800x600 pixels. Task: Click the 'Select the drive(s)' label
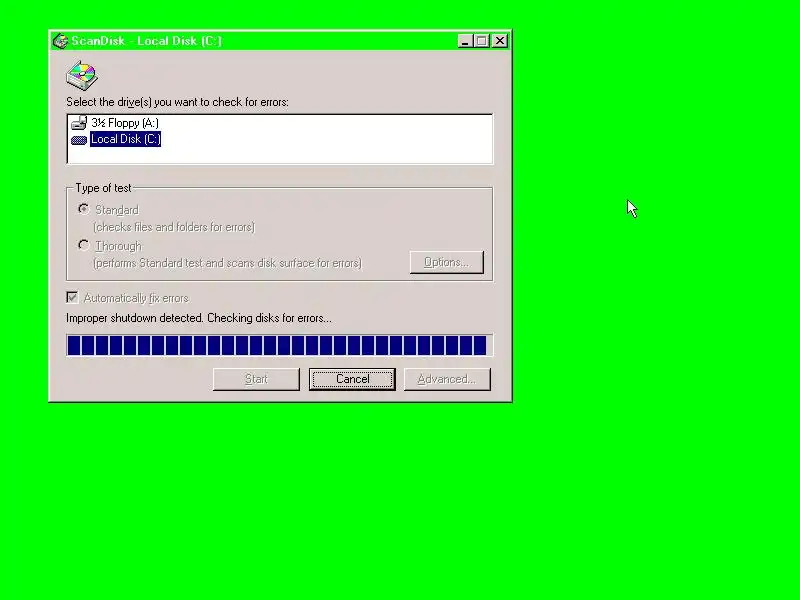click(177, 102)
